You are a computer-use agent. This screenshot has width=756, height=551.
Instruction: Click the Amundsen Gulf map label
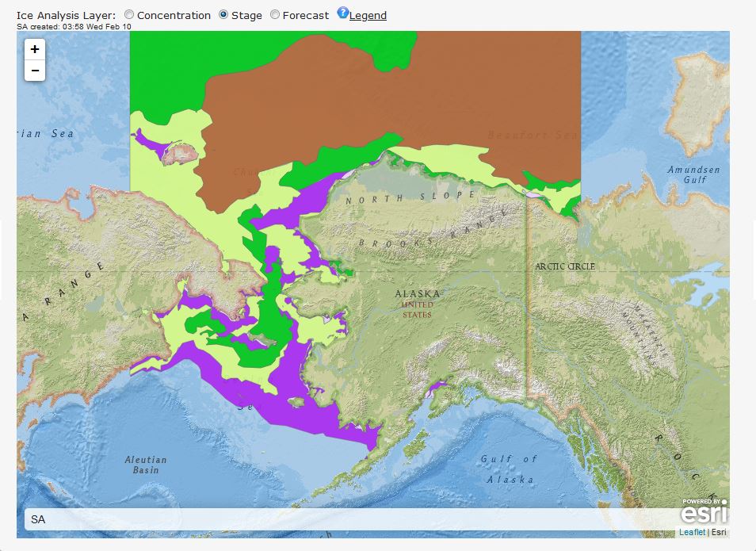tap(693, 174)
